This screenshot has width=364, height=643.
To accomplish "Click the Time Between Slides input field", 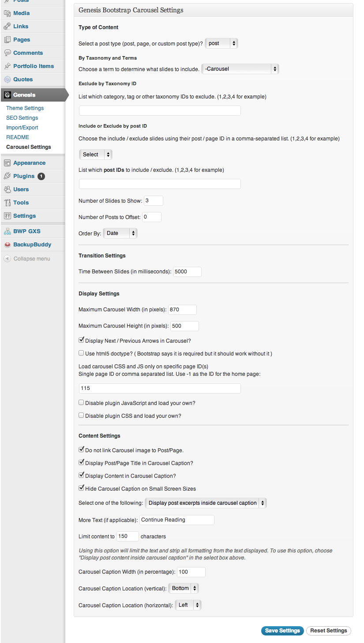I will [x=187, y=272].
